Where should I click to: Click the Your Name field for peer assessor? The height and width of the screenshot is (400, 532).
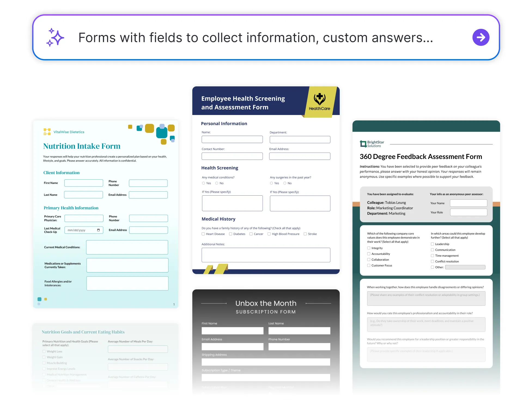click(468, 203)
